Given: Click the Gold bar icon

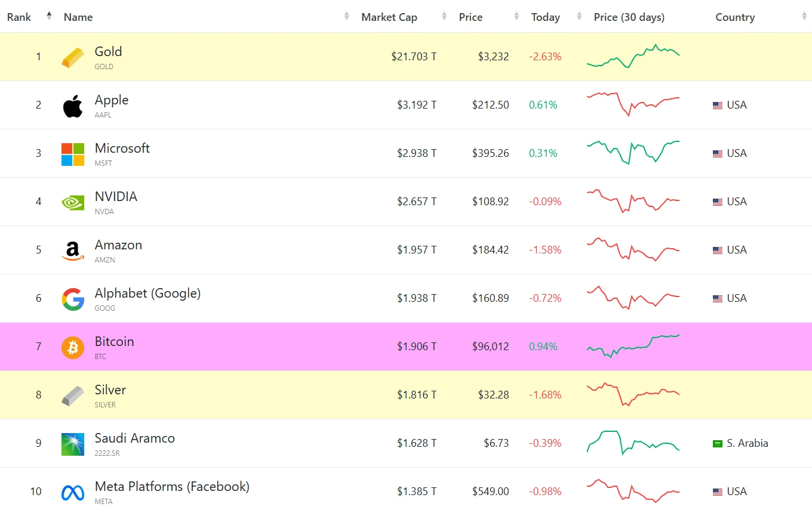Looking at the screenshot, I should click(x=73, y=57).
